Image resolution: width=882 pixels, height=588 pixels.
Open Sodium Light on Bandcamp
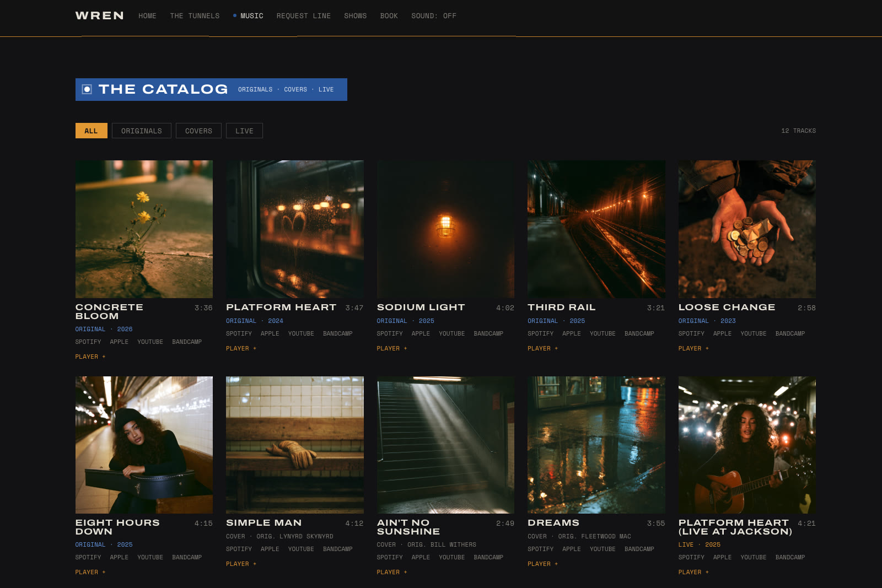click(488, 333)
